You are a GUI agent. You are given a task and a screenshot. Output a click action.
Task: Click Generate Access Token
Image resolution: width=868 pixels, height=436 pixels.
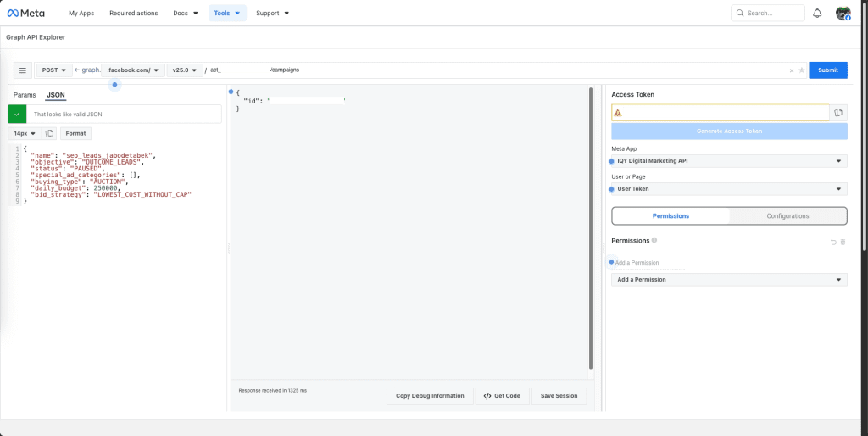click(729, 131)
